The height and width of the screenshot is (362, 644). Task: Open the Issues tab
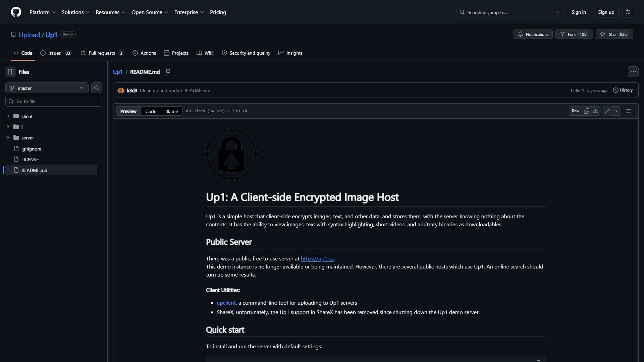[56, 53]
